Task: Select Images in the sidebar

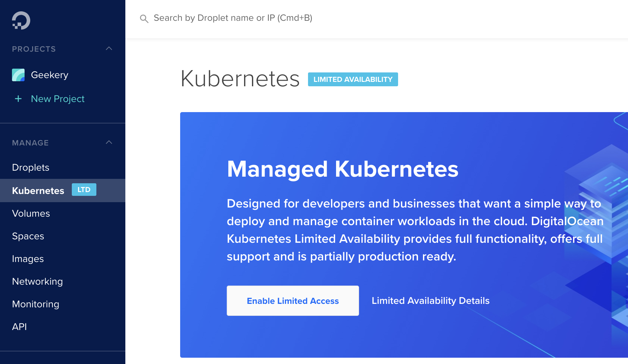Action: pos(28,259)
